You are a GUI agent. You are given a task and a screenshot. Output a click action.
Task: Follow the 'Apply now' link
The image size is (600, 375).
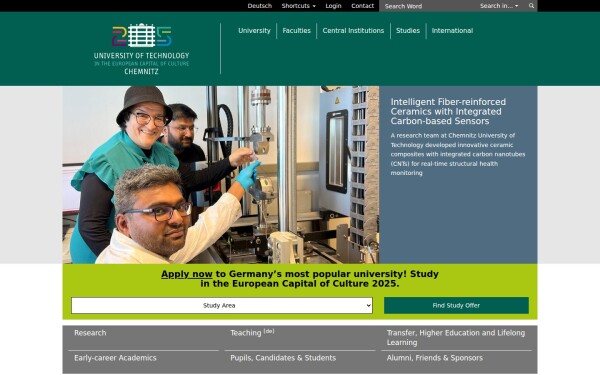click(x=187, y=274)
